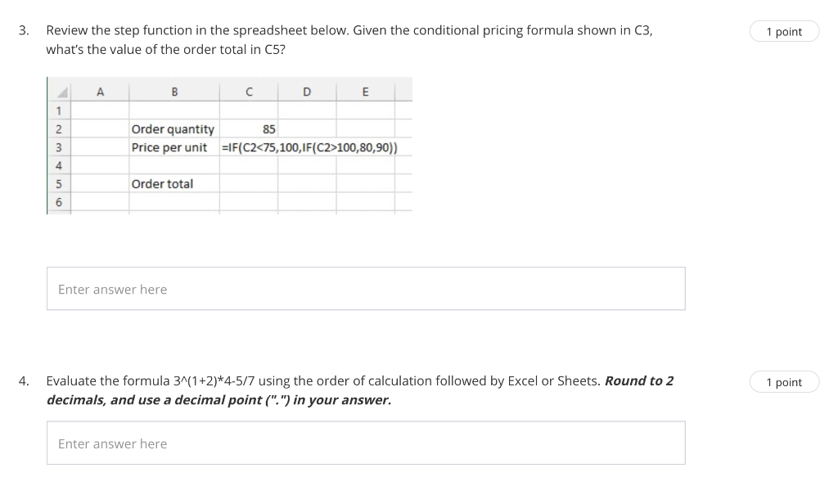Click the 1 point badge beside question 3
Image resolution: width=838 pixels, height=504 pixels.
coord(783,31)
